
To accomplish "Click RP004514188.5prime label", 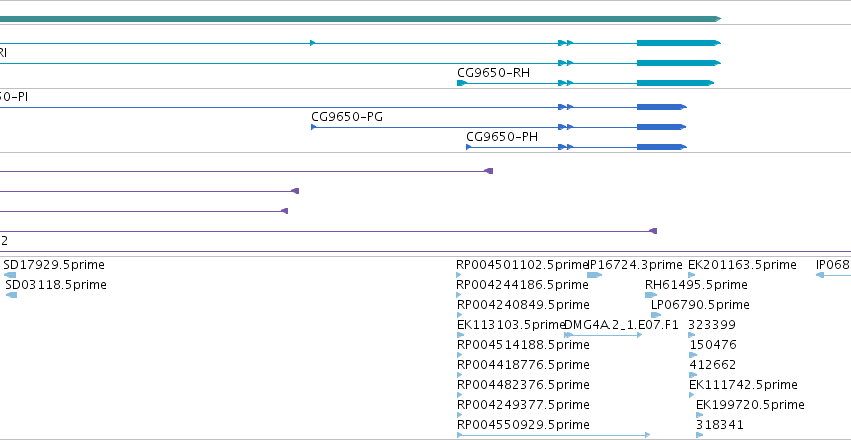I will click(523, 345).
